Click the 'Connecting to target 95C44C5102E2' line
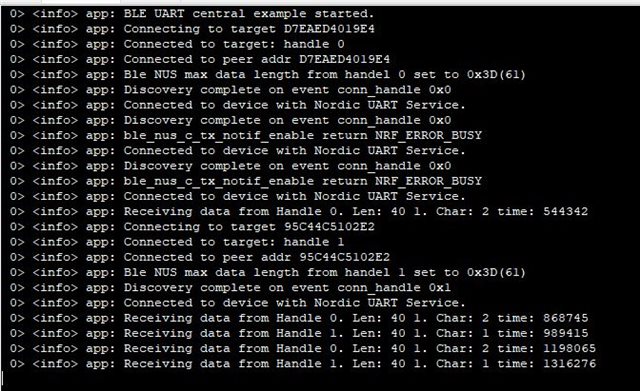 click(192, 227)
